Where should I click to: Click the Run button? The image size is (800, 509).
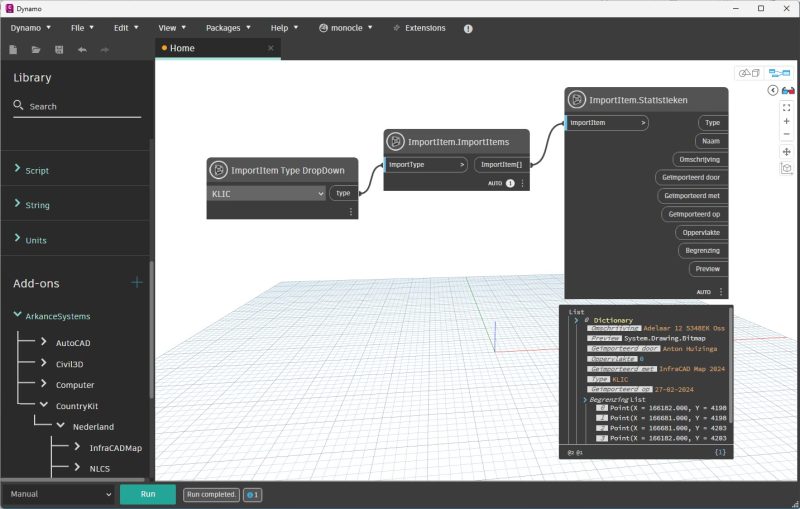[x=148, y=494]
